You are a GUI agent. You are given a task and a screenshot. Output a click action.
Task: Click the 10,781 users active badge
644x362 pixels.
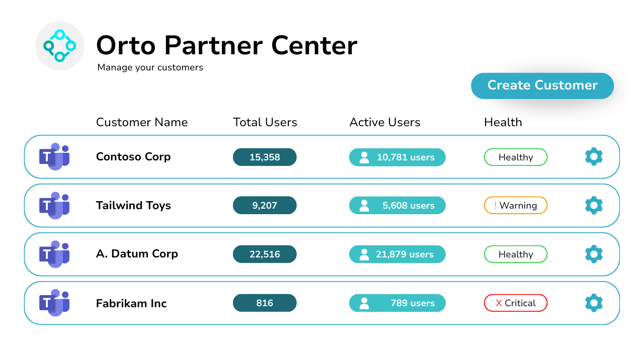click(x=397, y=157)
